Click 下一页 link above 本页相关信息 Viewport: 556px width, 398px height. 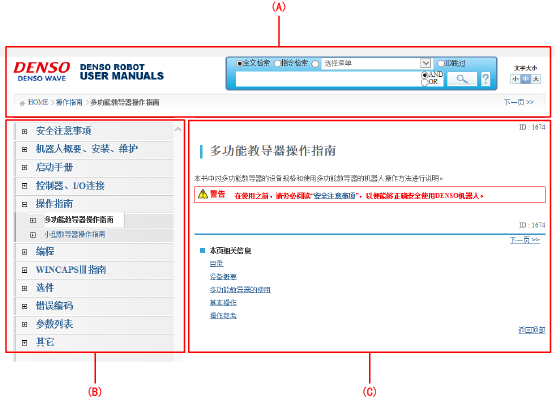[525, 241]
